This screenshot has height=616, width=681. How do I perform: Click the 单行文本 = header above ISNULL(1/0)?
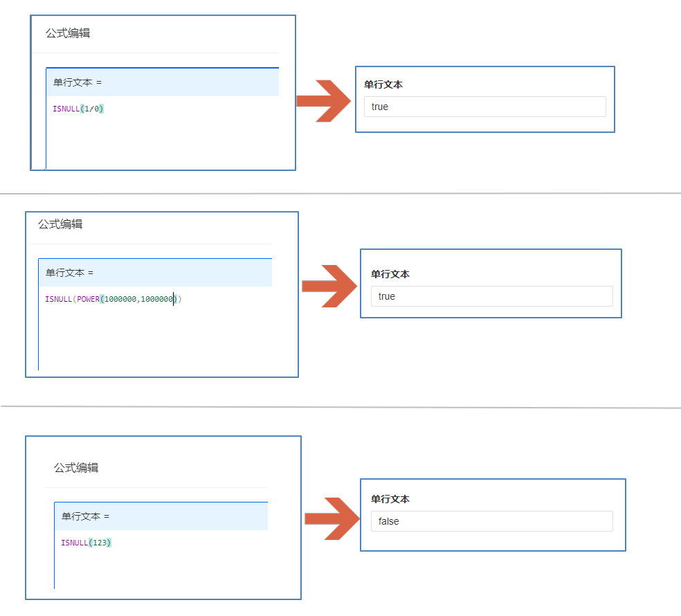[x=78, y=82]
